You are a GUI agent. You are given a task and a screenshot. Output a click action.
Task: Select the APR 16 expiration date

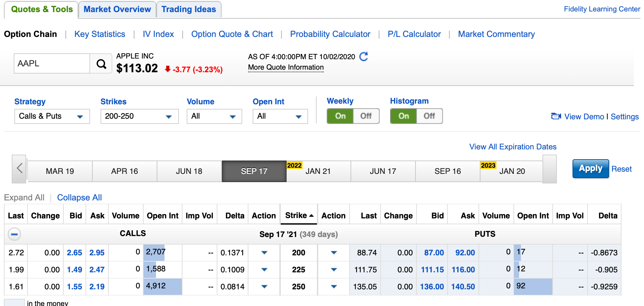point(125,171)
